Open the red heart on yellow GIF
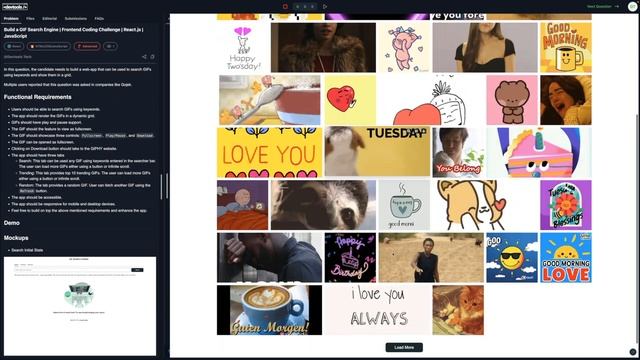 pos(350,100)
